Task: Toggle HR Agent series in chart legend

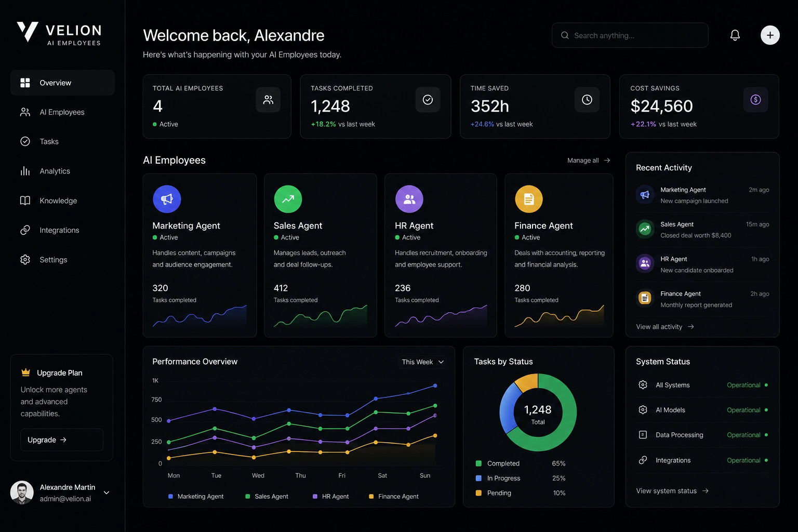Action: pyautogui.click(x=330, y=497)
